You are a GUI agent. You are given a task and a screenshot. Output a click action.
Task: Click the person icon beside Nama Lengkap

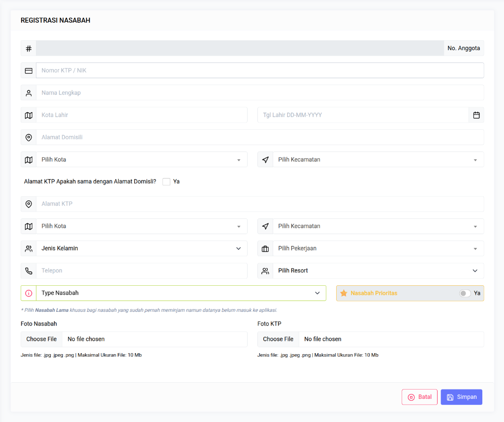[x=29, y=93]
